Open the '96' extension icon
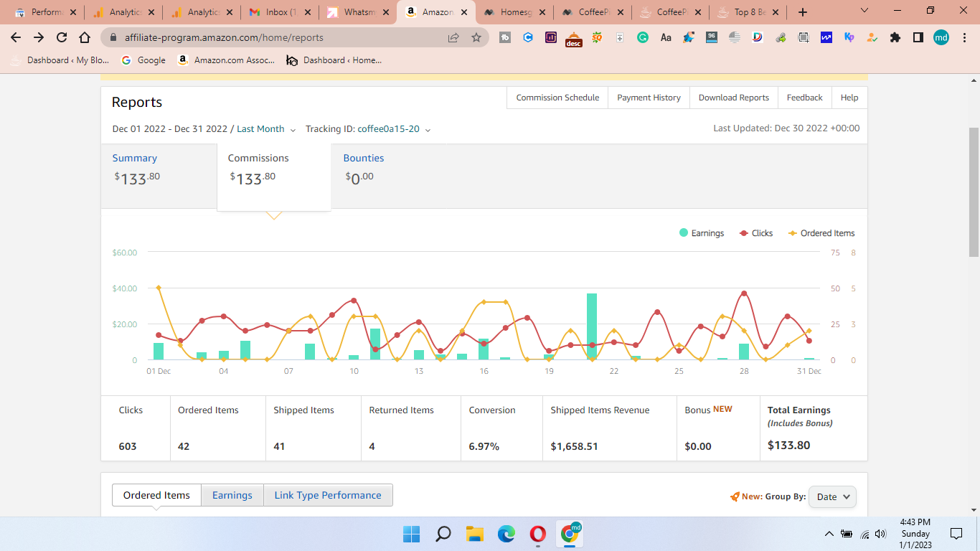 tap(712, 37)
